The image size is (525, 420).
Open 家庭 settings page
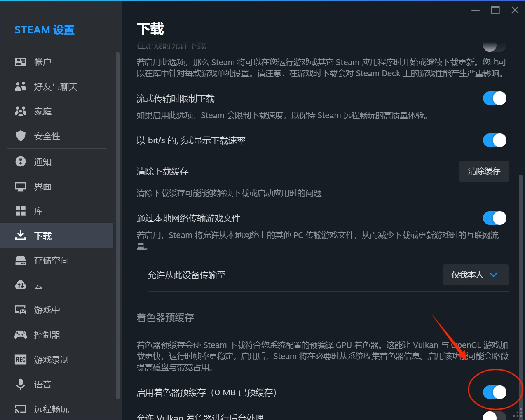coord(42,112)
